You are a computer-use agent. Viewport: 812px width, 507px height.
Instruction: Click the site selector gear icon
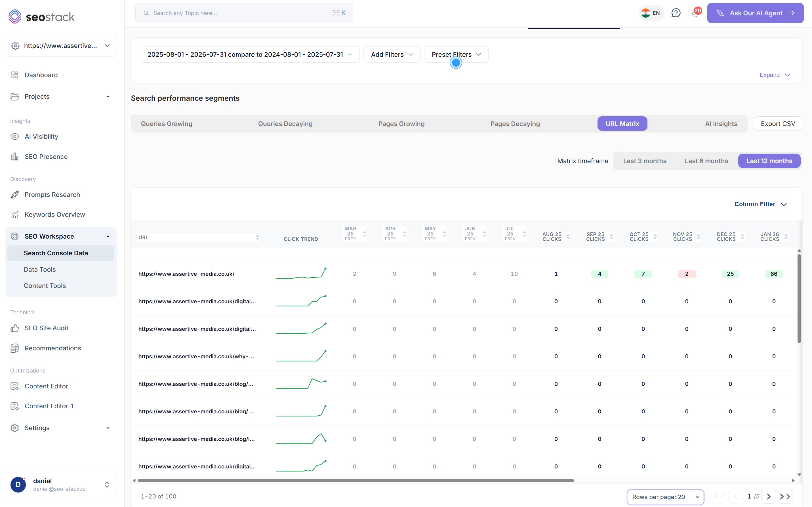pos(15,46)
